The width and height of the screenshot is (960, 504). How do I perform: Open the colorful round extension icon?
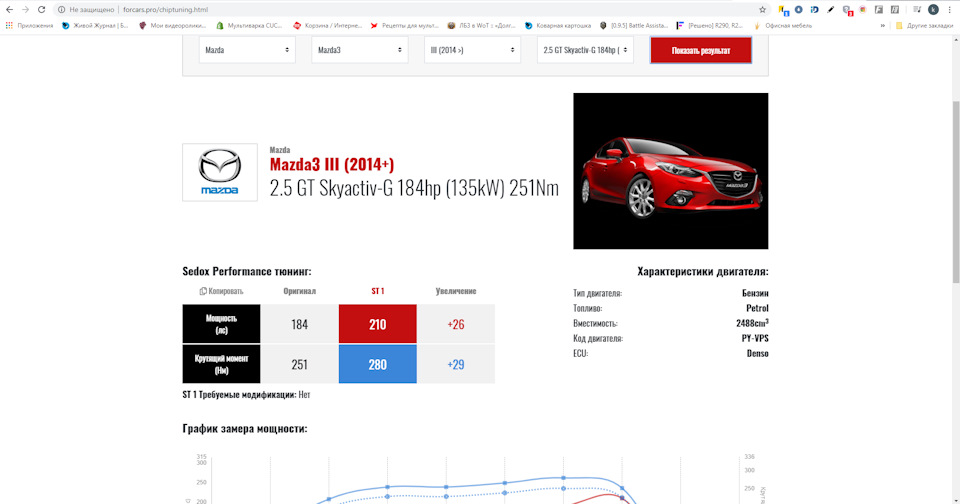[x=863, y=9]
